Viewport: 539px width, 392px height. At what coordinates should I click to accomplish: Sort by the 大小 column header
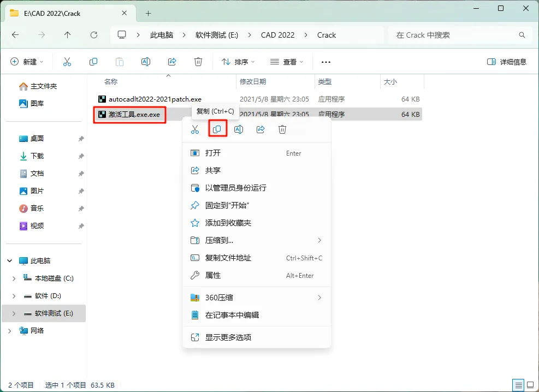pos(390,82)
